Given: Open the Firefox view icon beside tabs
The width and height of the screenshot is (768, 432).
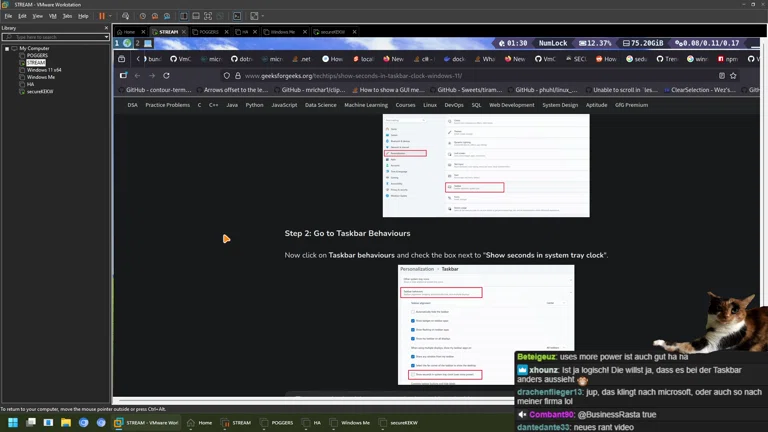Looking at the screenshot, I should click(x=121, y=59).
